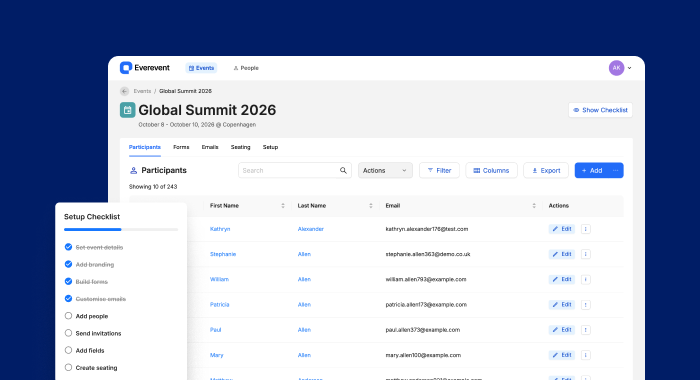Expand the account menu chevron
700x380 pixels.
(629, 68)
